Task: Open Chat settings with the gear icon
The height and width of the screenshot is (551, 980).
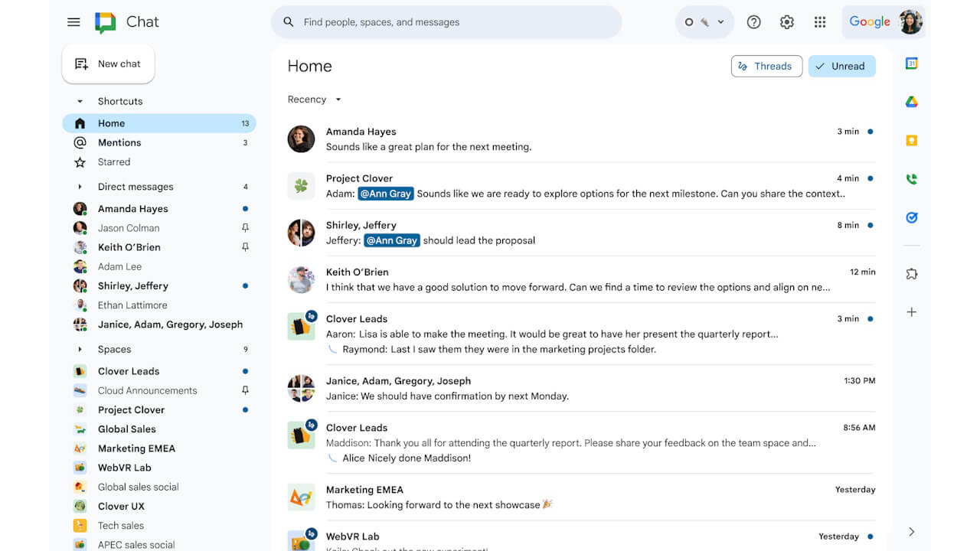Action: click(786, 21)
